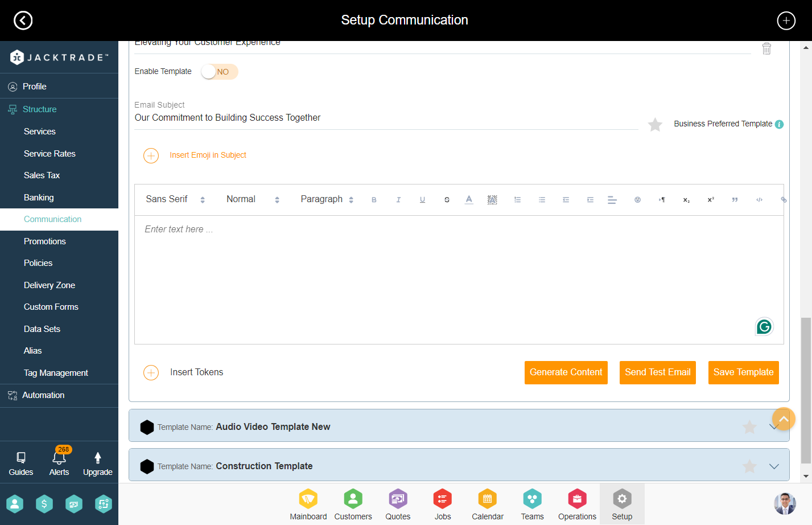Expand the Audio Video Template New panel
Image resolution: width=812 pixels, height=525 pixels.
[774, 427]
